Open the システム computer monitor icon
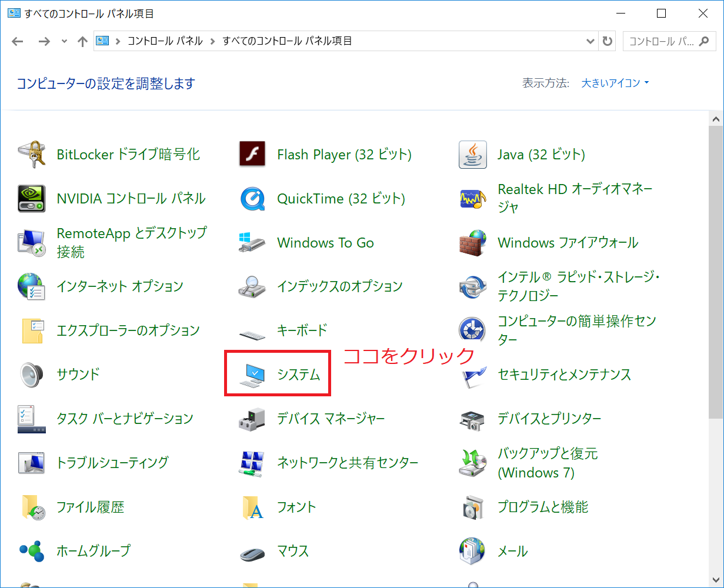Image resolution: width=724 pixels, height=588 pixels. point(252,375)
